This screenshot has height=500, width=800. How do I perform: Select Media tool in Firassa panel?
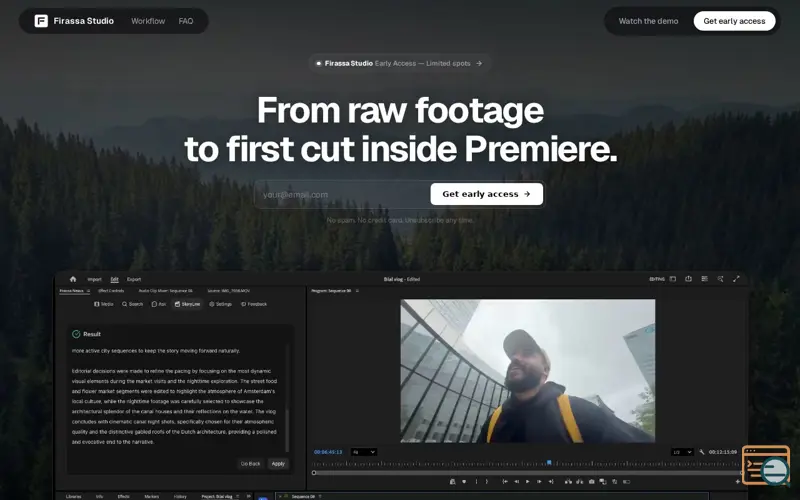tap(104, 304)
